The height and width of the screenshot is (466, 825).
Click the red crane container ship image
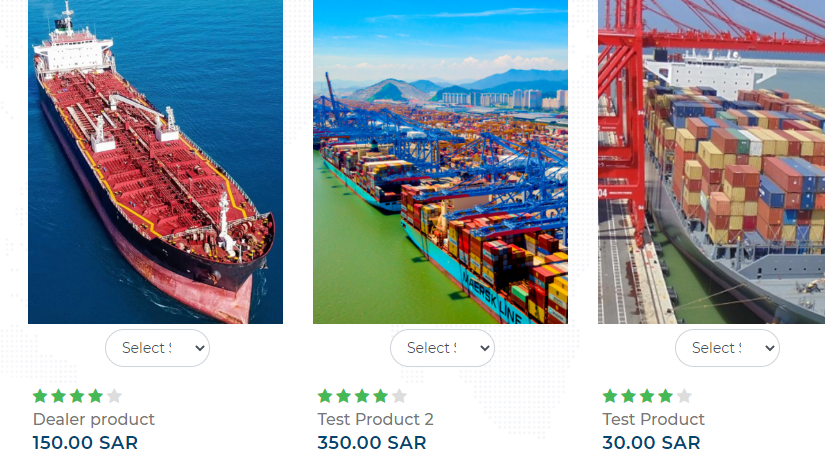[x=712, y=160]
